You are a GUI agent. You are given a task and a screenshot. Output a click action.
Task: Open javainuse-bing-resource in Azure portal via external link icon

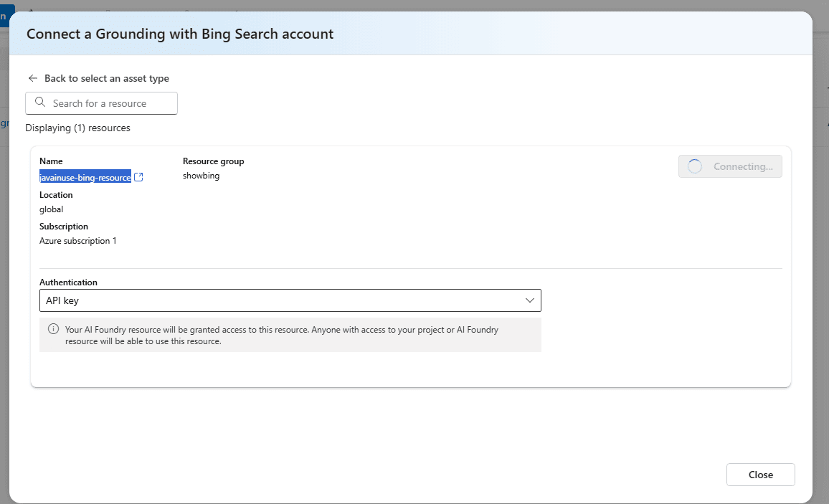pos(138,176)
